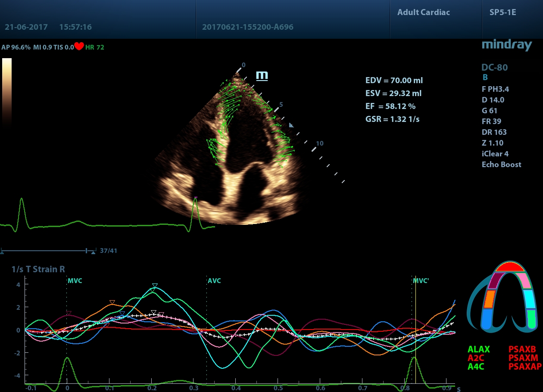Select the red apical segment in model
Image resolution: width=543 pixels, height=392 pixels.
click(509, 267)
